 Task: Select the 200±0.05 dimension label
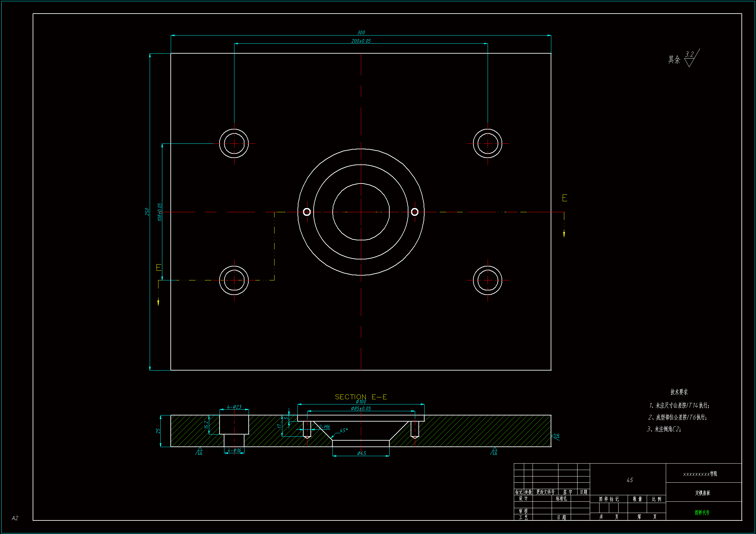[x=361, y=41]
